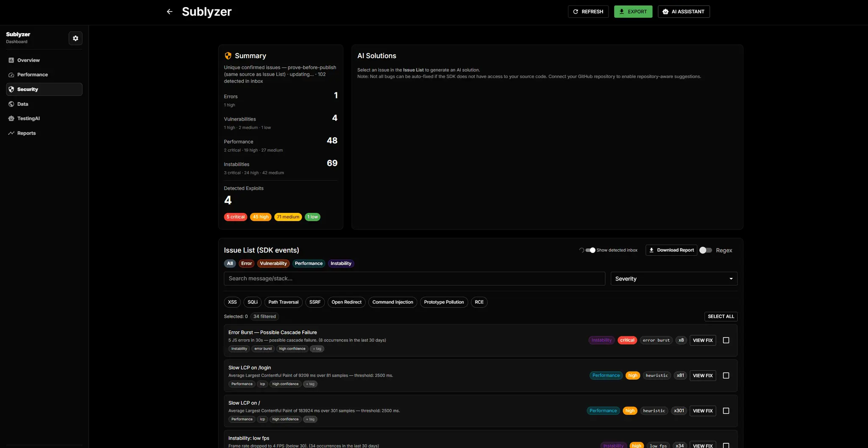Open the AI ASSISTANT panel
This screenshot has height=448, width=868.
(683, 11)
